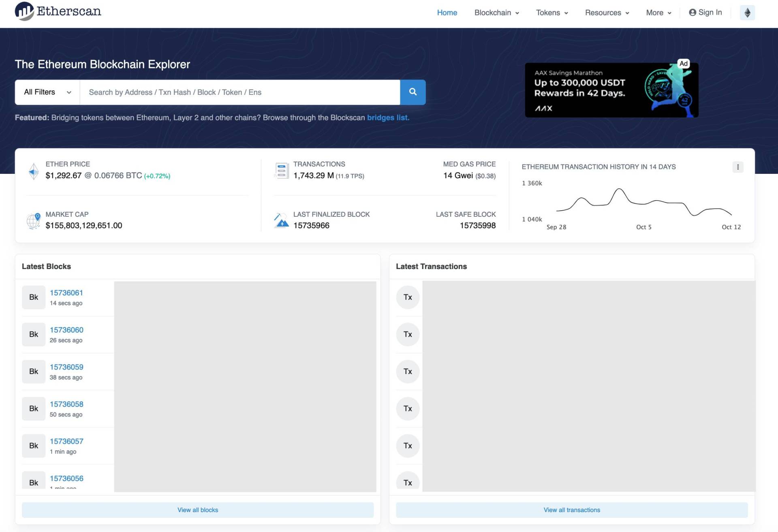778x532 pixels.
Task: Click the search magnifier icon
Action: click(413, 92)
